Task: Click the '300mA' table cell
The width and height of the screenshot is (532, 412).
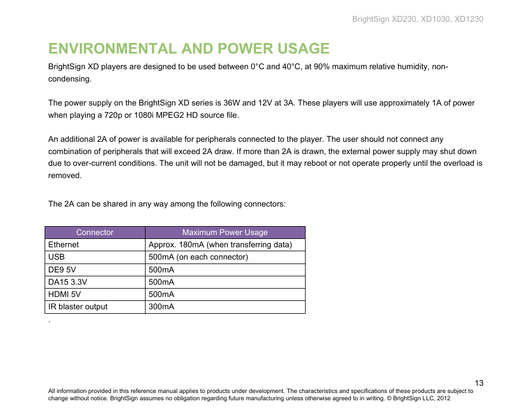Action: (x=225, y=306)
